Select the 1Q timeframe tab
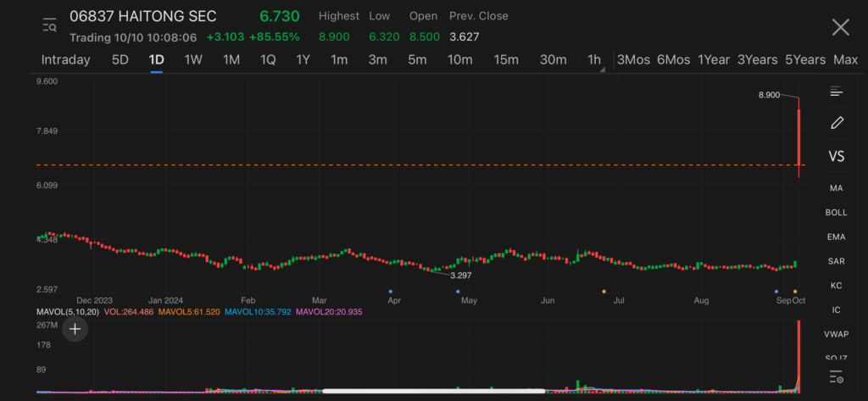Screen dimensions: 868x401 (x=268, y=60)
